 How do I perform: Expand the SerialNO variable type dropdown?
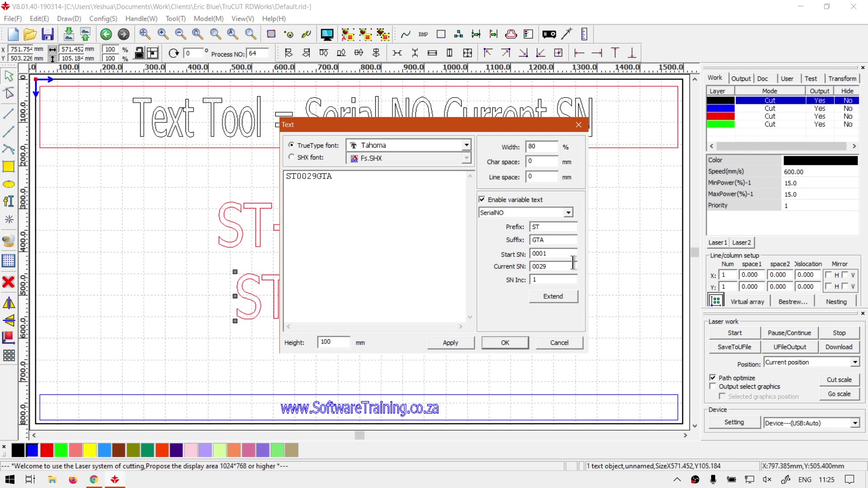pyautogui.click(x=568, y=212)
